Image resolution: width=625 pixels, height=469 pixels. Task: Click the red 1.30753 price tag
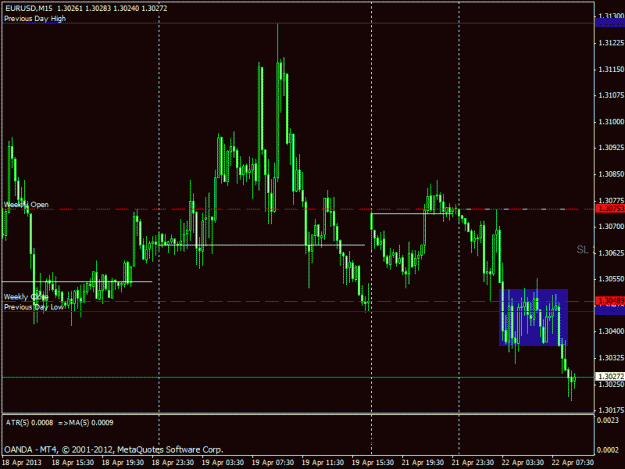click(610, 209)
